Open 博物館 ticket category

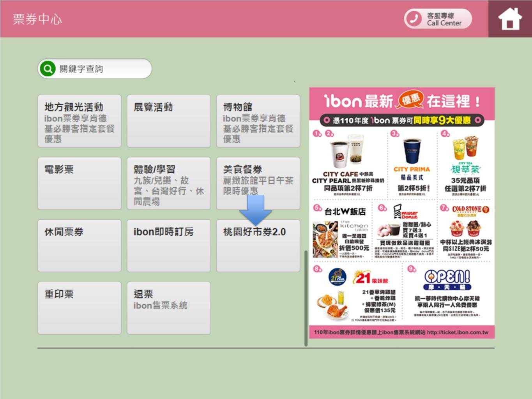[x=258, y=121]
